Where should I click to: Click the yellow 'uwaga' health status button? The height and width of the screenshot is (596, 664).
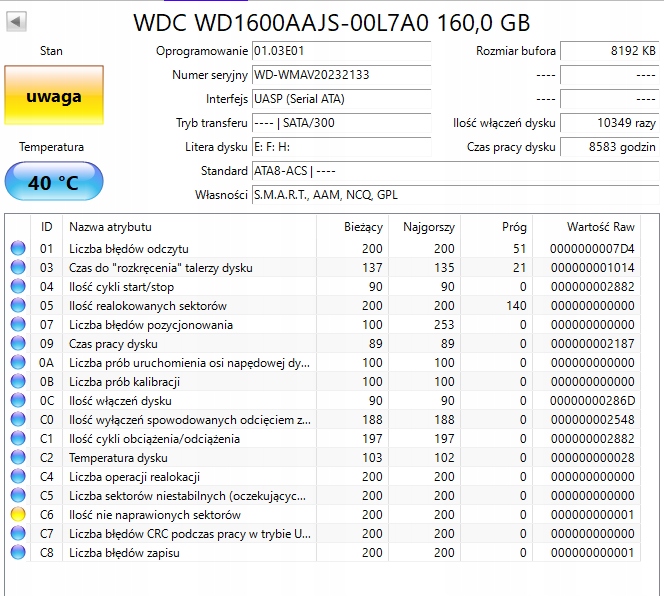click(x=54, y=96)
